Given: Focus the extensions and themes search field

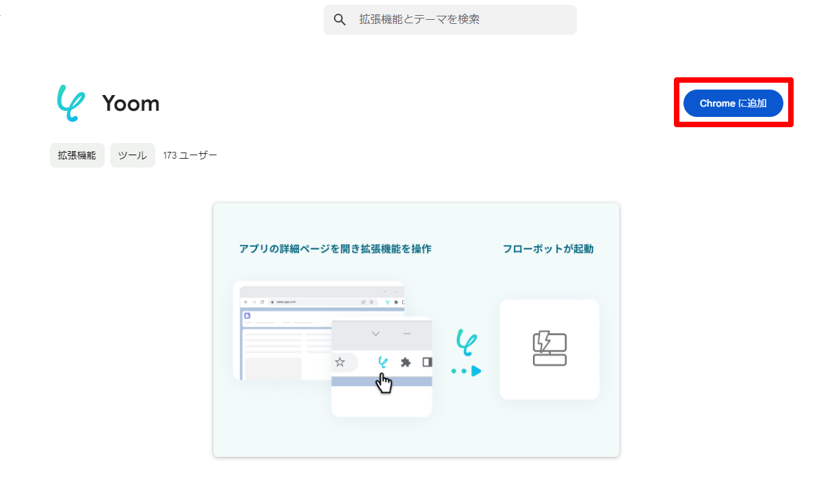Looking at the screenshot, I should coord(450,20).
